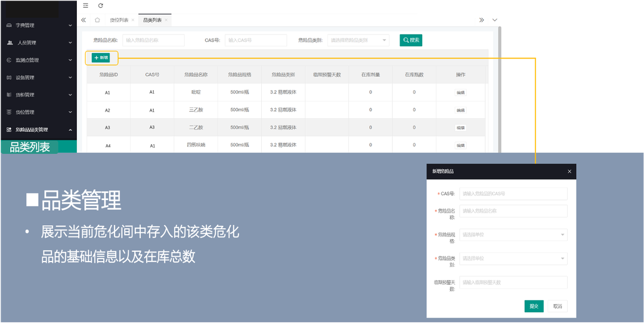This screenshot has height=323, width=644.
Task: Expand 货柜管理 using its chevron
Action: [x=70, y=95]
